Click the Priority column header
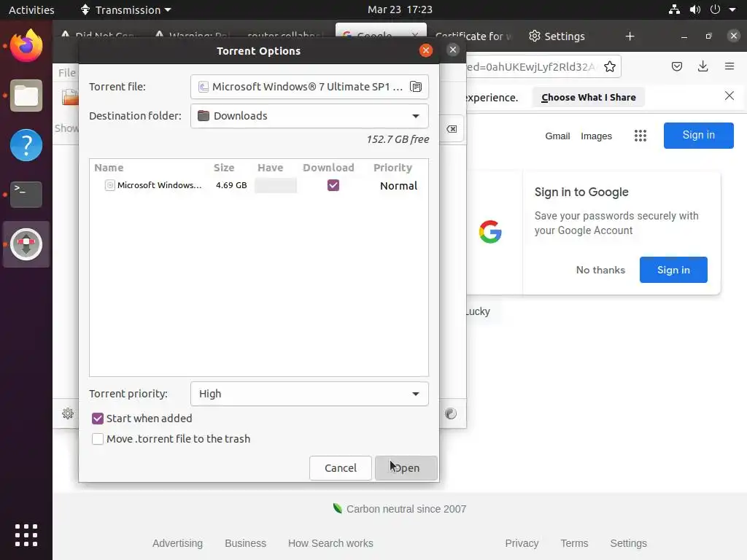Image resolution: width=747 pixels, height=560 pixels. (x=392, y=168)
